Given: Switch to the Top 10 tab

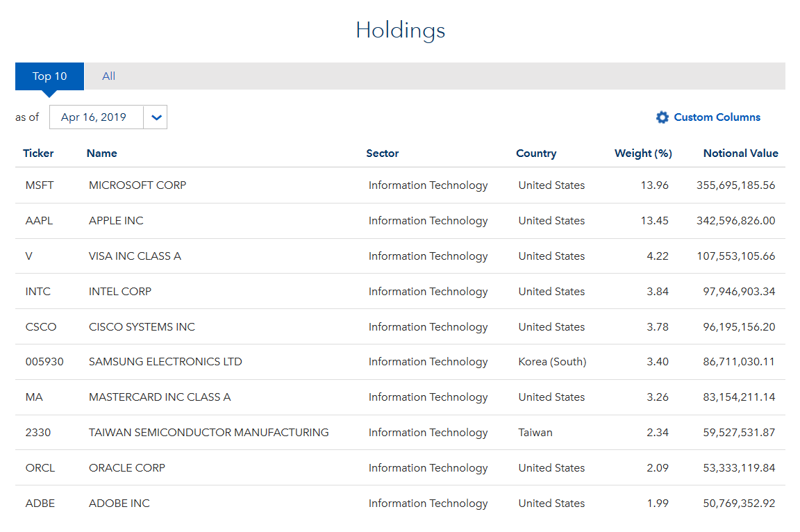Looking at the screenshot, I should pyautogui.click(x=49, y=76).
